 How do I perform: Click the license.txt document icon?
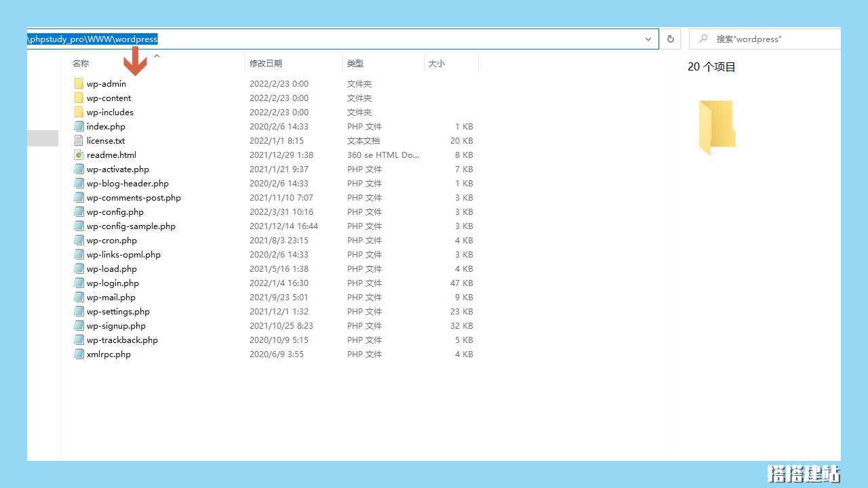point(79,141)
